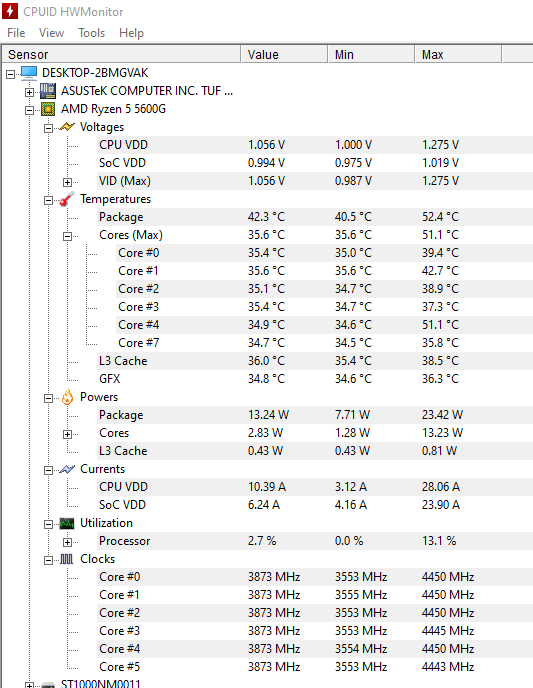The height and width of the screenshot is (688, 533).
Task: Expand the VID (Max) voltage entry
Action: 67,182
